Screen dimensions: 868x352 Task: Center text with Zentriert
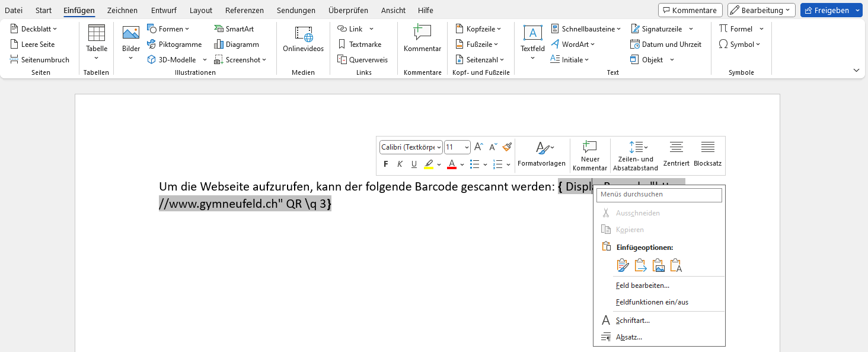tap(676, 154)
